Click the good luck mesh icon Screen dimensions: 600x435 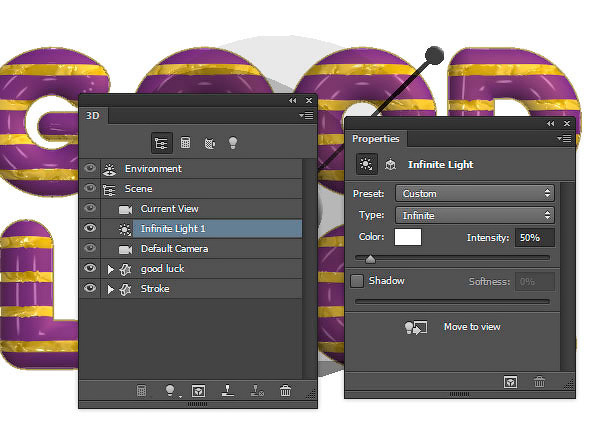(126, 269)
